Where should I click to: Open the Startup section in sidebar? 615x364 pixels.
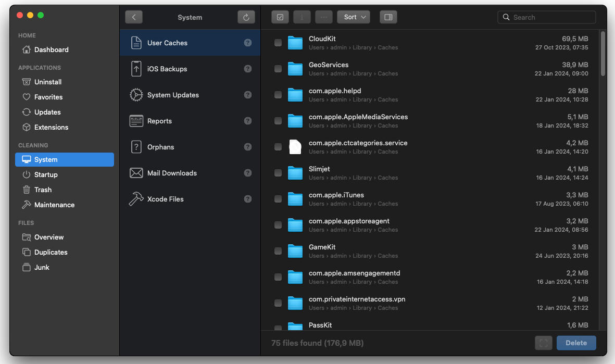point(46,174)
